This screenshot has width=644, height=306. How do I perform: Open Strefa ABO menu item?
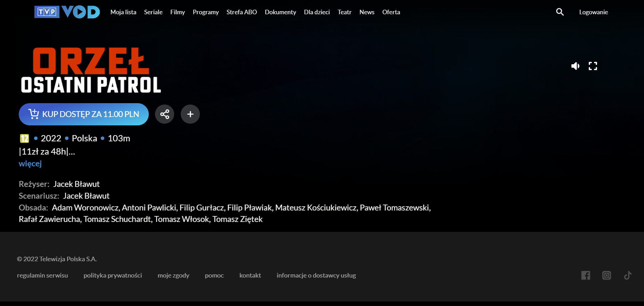click(x=242, y=12)
